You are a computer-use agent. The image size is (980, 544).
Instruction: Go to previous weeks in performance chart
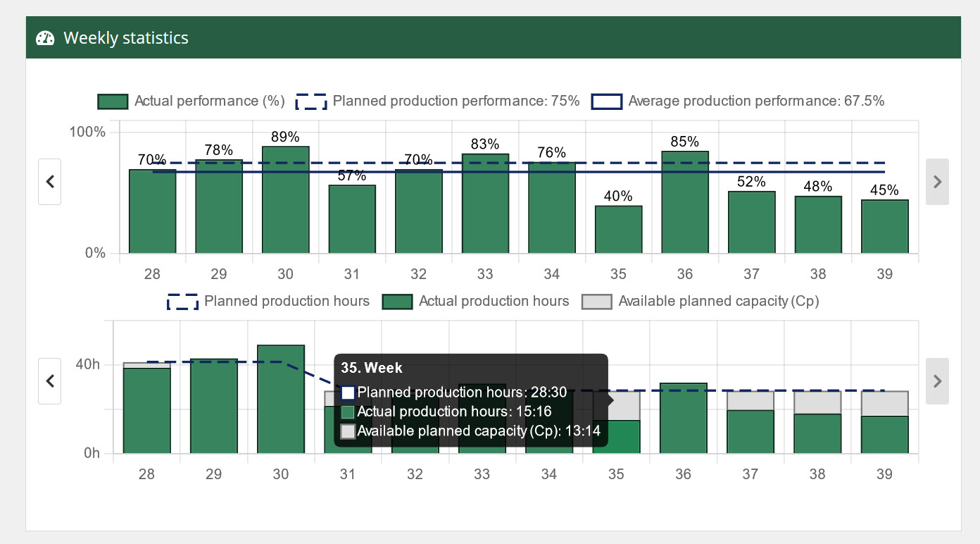point(49,182)
